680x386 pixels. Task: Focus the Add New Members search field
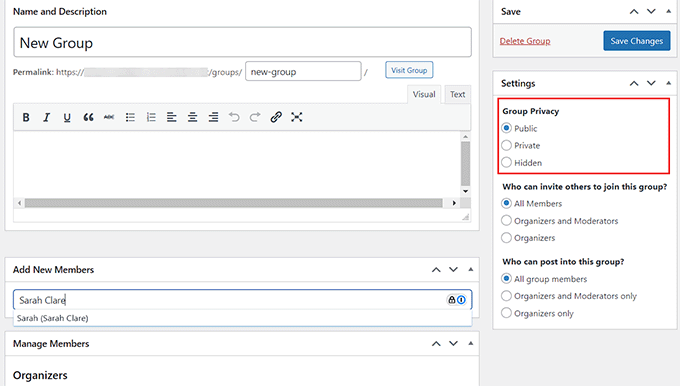tap(242, 300)
